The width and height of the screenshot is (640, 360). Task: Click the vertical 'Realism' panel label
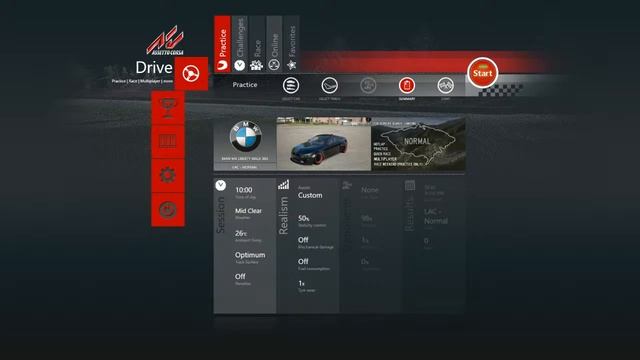click(x=283, y=216)
